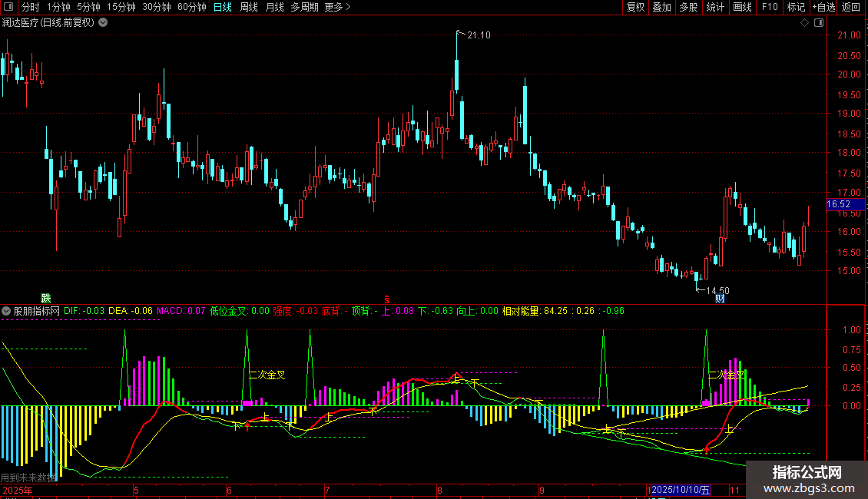Viewport: 868px width, 499px height.
Task: Click the 强度: -0.03 value
Action: pos(296,311)
